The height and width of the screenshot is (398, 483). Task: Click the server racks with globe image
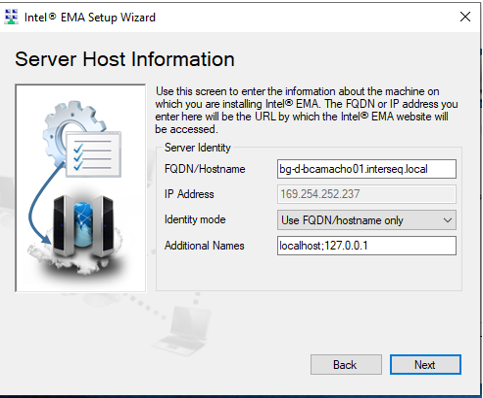[x=83, y=227]
